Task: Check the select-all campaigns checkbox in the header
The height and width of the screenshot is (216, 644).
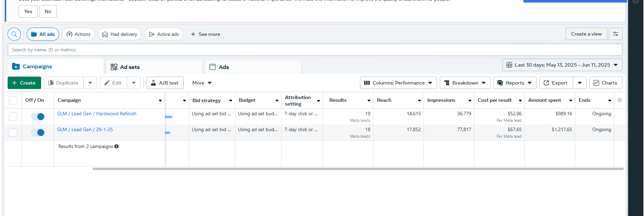Action: [13, 100]
